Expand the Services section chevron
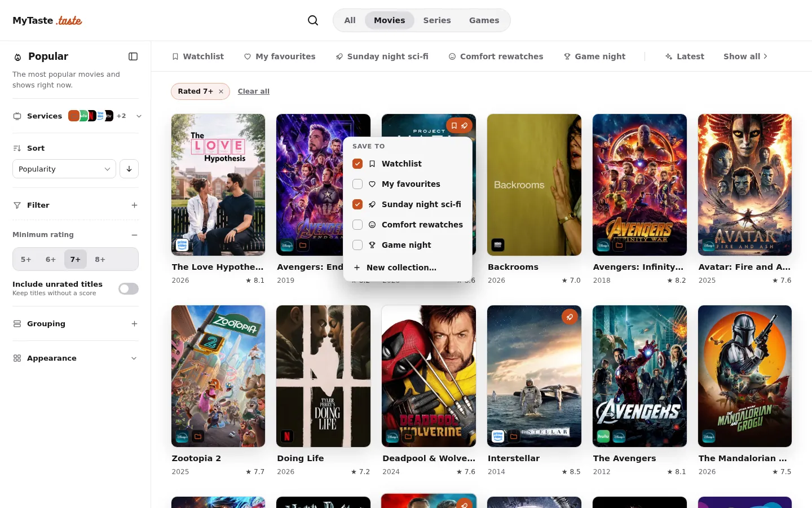 pos(139,116)
